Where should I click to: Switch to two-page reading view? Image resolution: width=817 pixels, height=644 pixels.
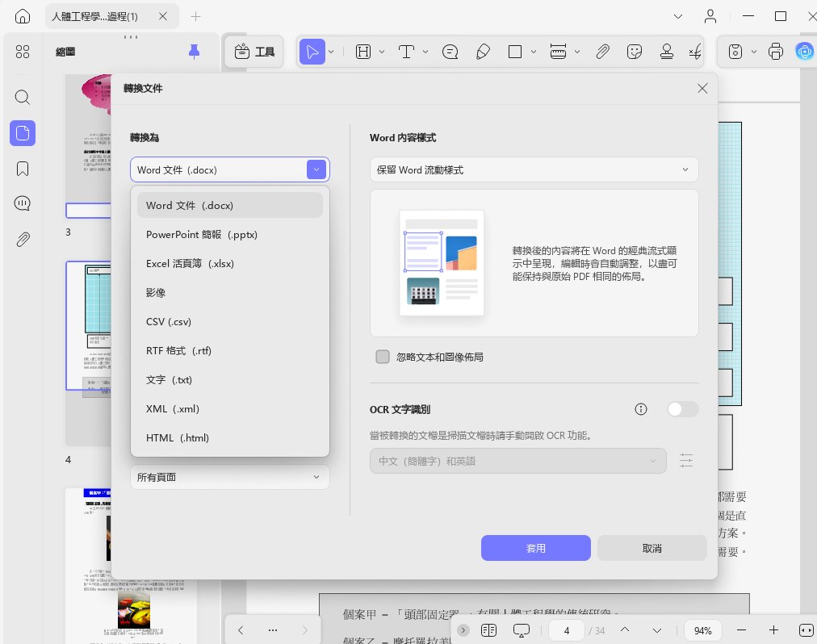pyautogui.click(x=488, y=630)
